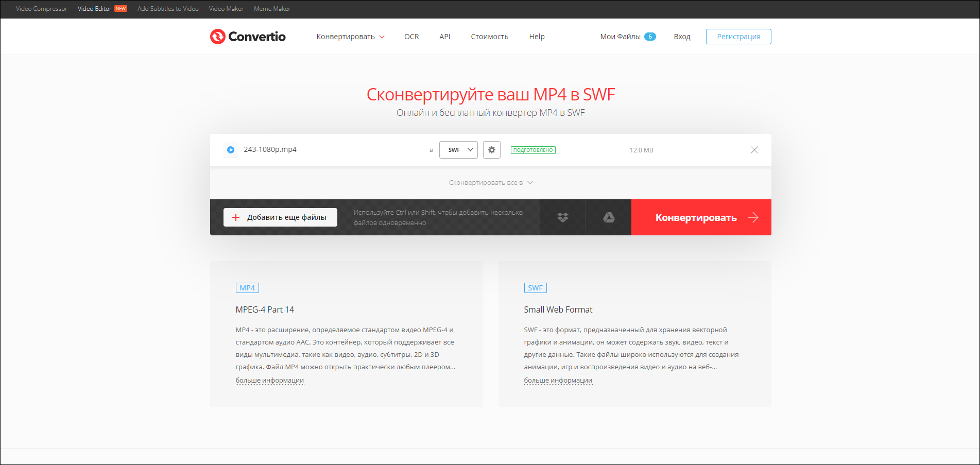Open the Конвертировать navigation menu
Screen dimensions: 980x465
pyautogui.click(x=350, y=37)
